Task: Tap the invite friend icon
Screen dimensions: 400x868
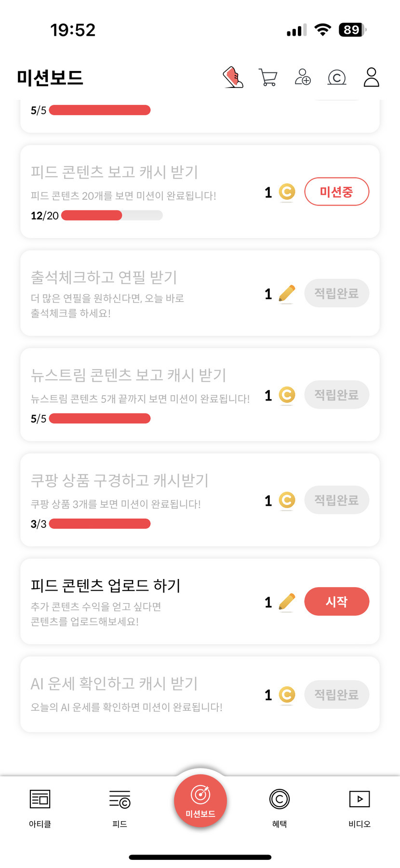Action: (303, 77)
